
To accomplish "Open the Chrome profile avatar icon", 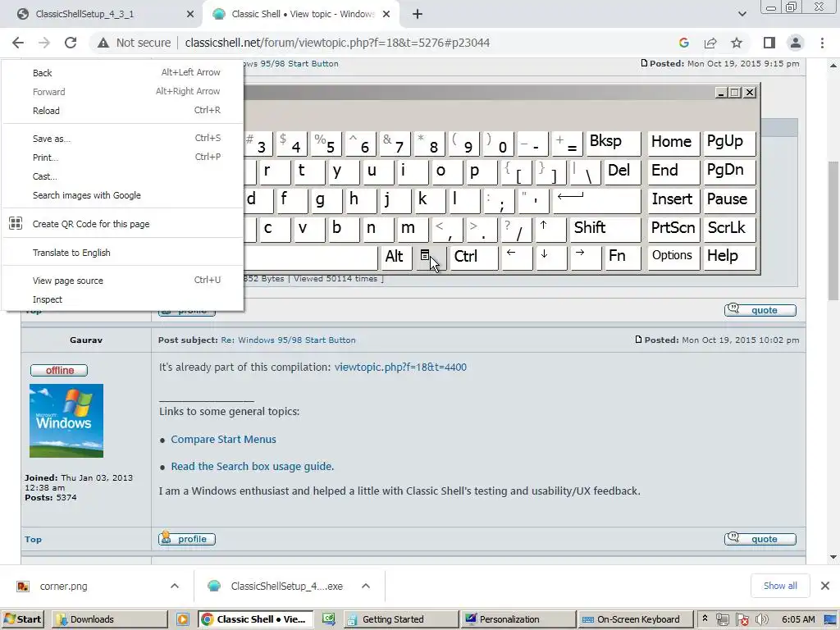I will 796,43.
